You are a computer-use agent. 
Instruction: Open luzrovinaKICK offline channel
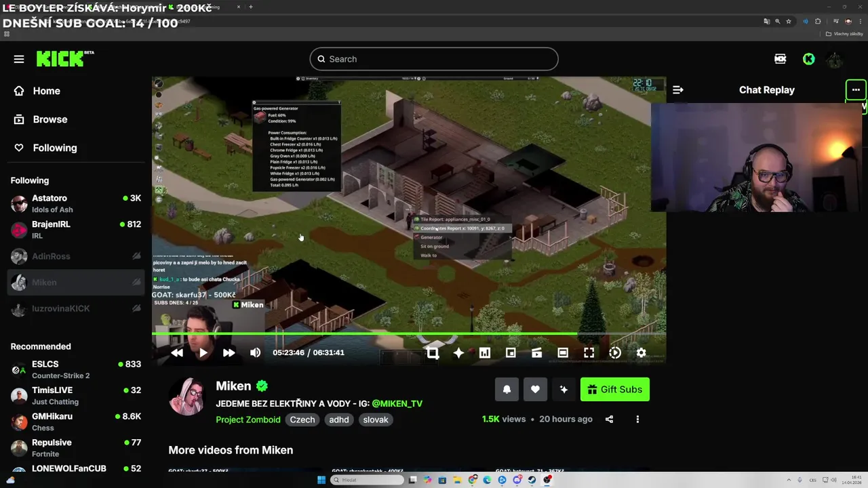point(76,308)
